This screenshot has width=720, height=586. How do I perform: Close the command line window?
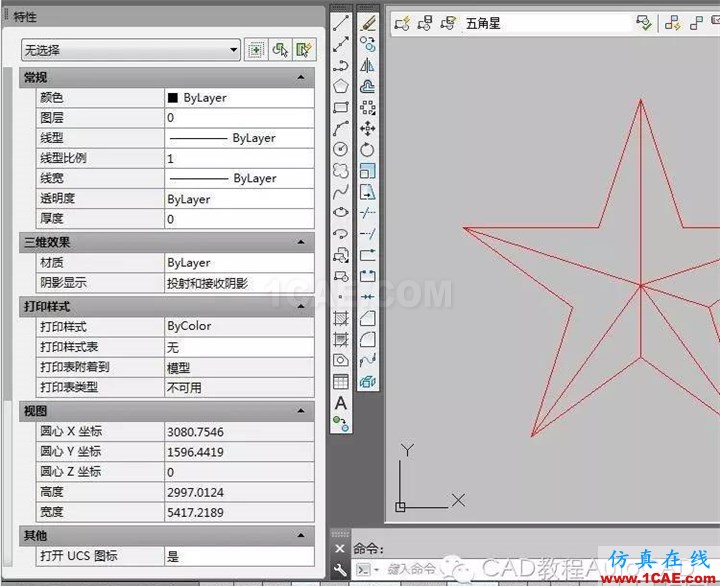point(340,549)
